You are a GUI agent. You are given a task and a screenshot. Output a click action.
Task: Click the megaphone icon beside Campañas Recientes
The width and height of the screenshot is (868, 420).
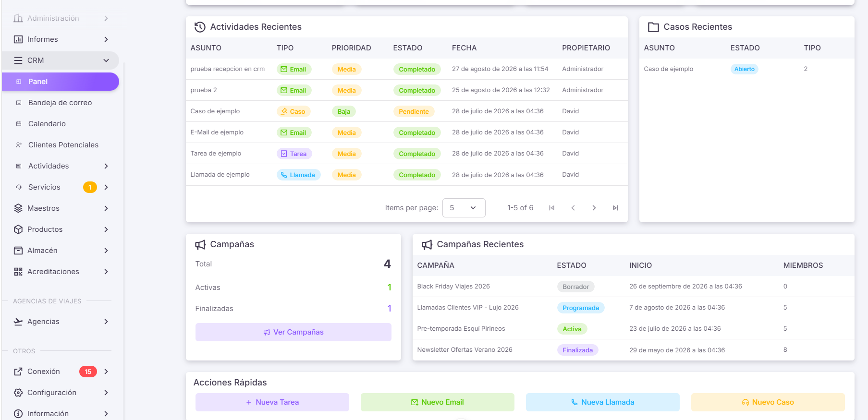(427, 245)
